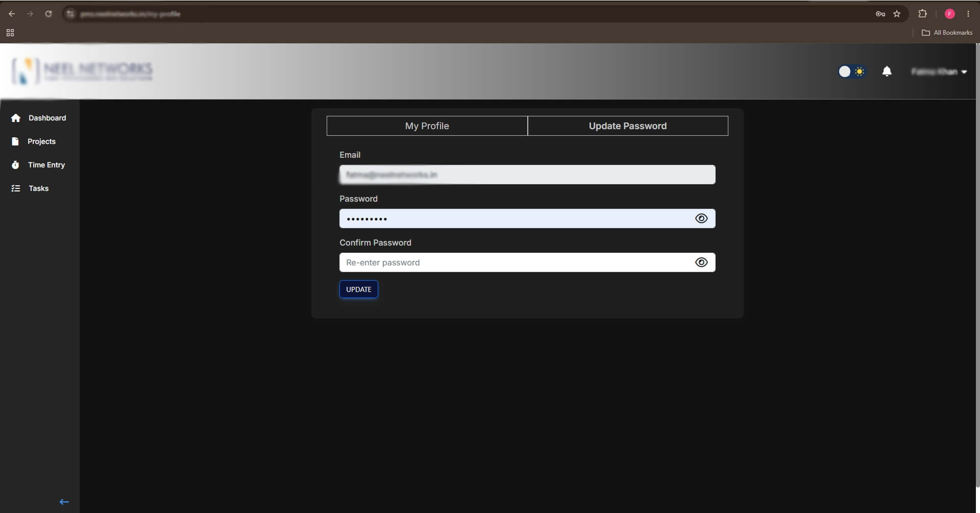This screenshot has height=513, width=980.
Task: Open the browser extensions puzzle icon
Action: (922, 14)
